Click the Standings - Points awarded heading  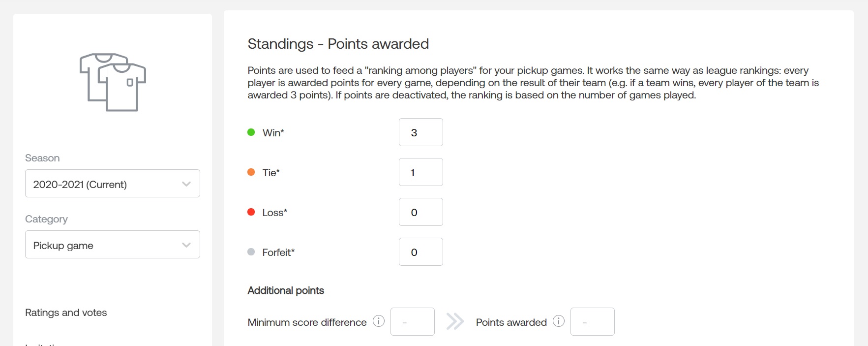pos(338,44)
